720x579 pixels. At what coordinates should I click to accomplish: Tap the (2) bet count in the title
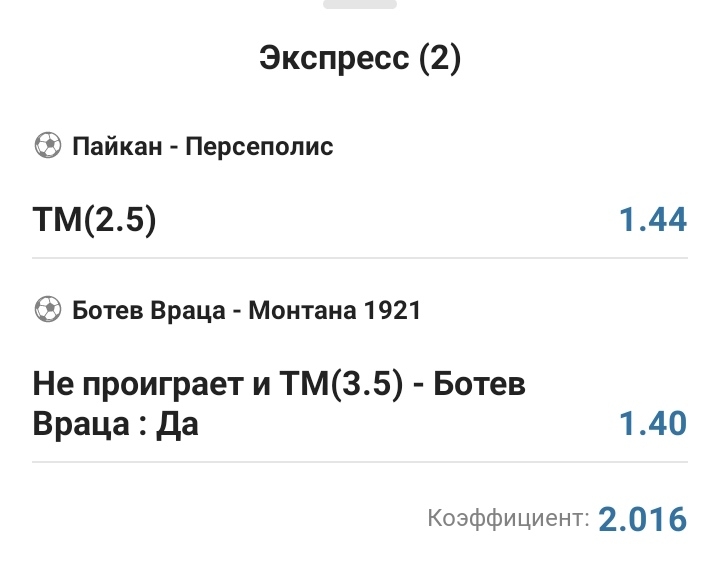point(440,60)
